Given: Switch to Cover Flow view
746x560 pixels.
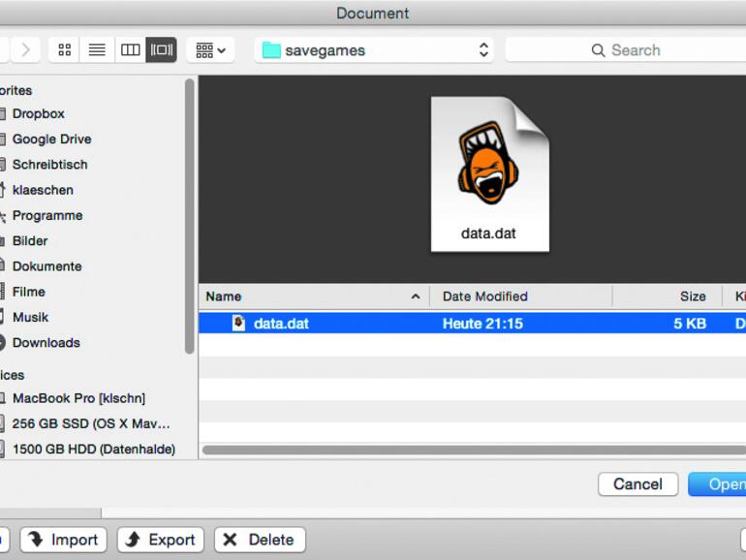Looking at the screenshot, I should pos(161,50).
